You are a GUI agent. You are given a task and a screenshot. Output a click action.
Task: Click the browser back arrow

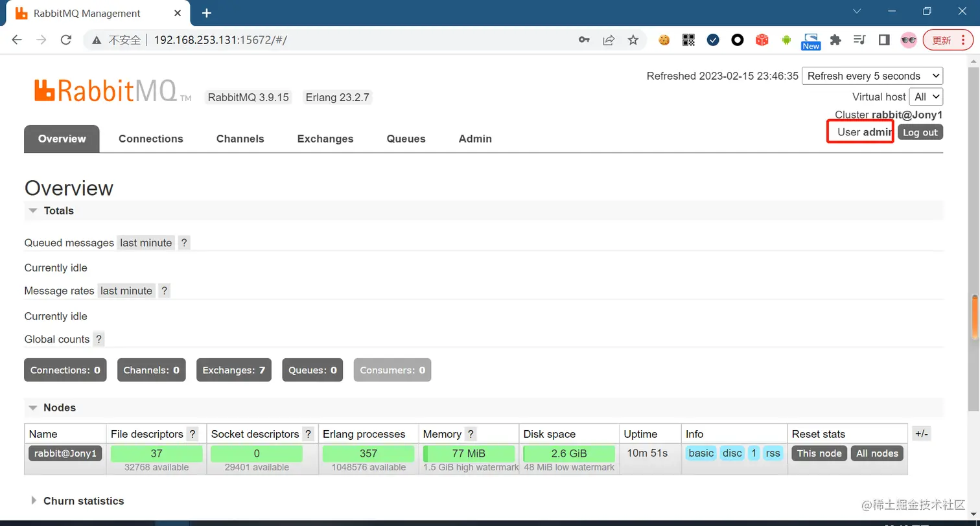[x=17, y=40]
